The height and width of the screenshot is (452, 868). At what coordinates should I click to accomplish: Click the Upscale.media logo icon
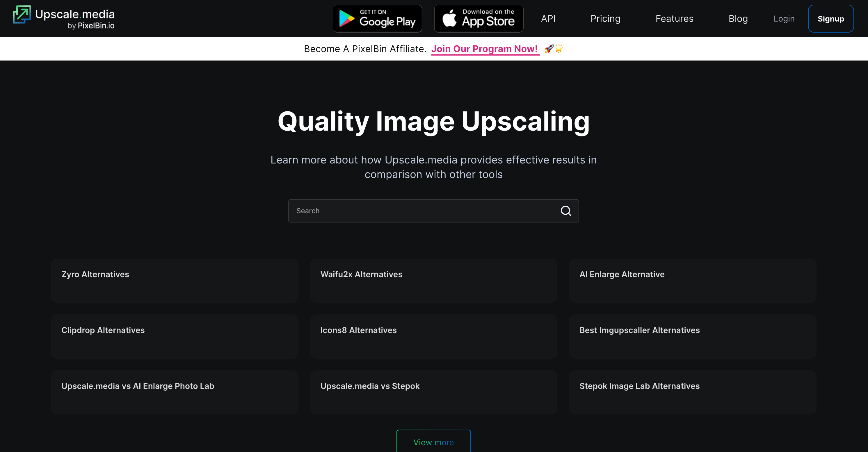click(22, 15)
